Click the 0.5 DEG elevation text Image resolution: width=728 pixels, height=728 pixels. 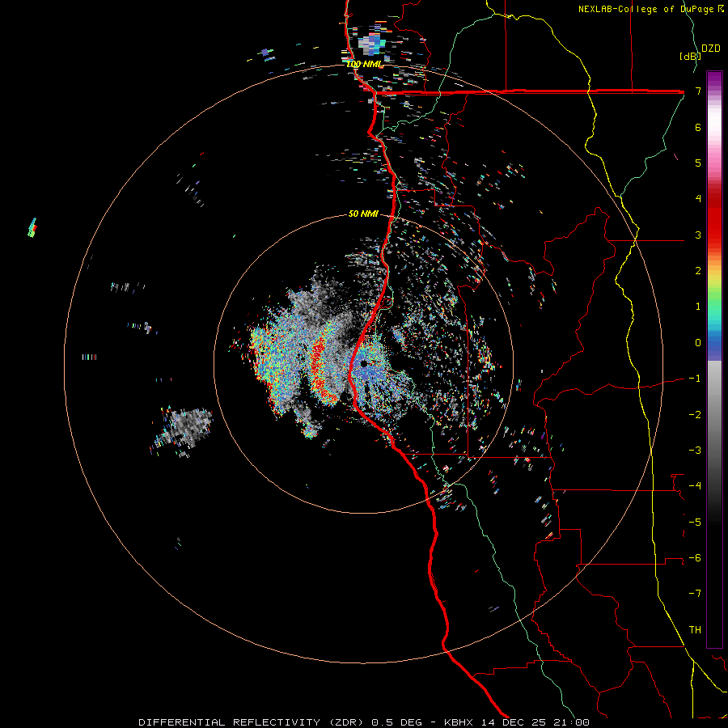tap(396, 722)
